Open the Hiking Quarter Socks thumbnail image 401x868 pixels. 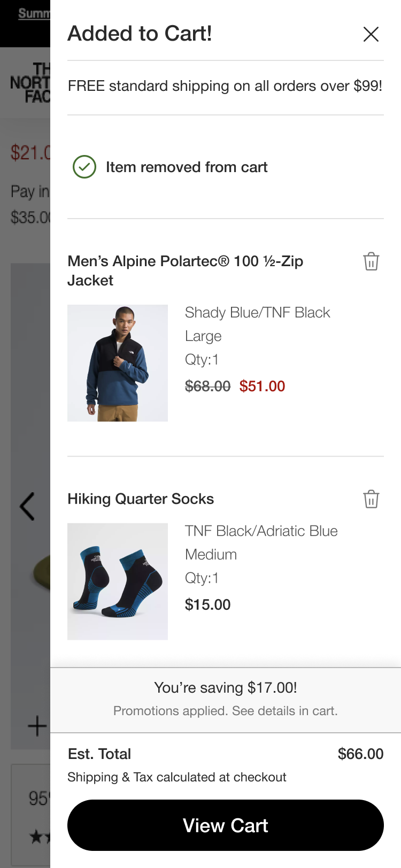coord(118,582)
